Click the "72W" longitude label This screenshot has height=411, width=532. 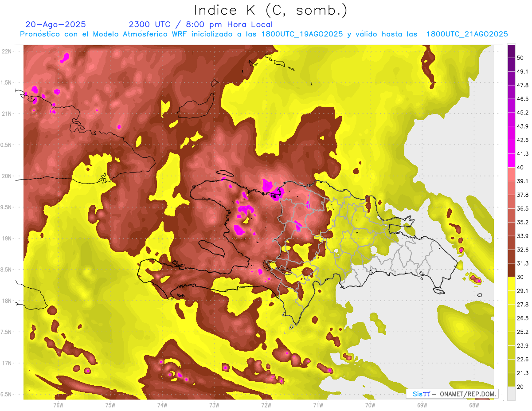(266, 405)
